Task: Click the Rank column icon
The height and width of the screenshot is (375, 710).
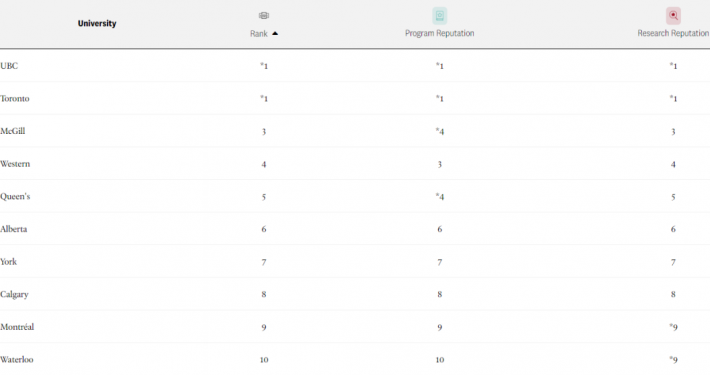Action: 264,16
